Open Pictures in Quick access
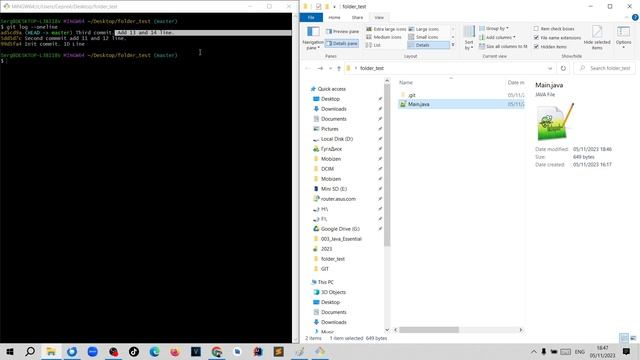The width and height of the screenshot is (640, 360). [x=329, y=129]
